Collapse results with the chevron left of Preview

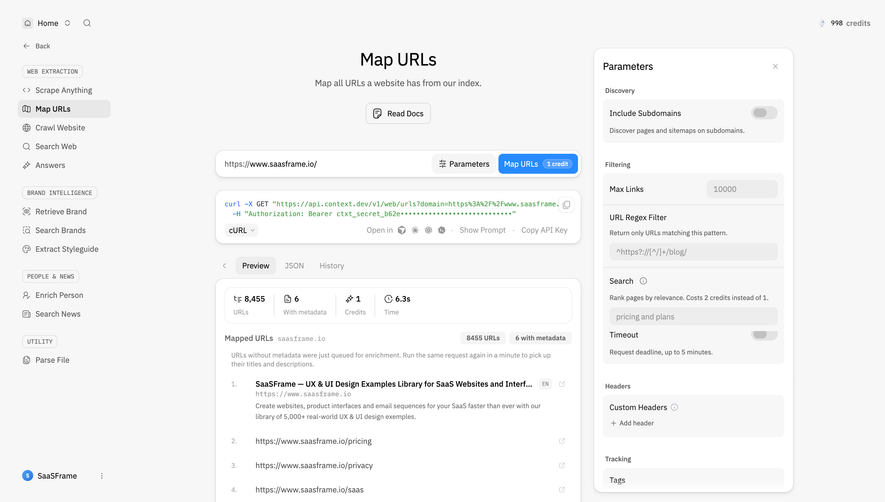(x=225, y=265)
